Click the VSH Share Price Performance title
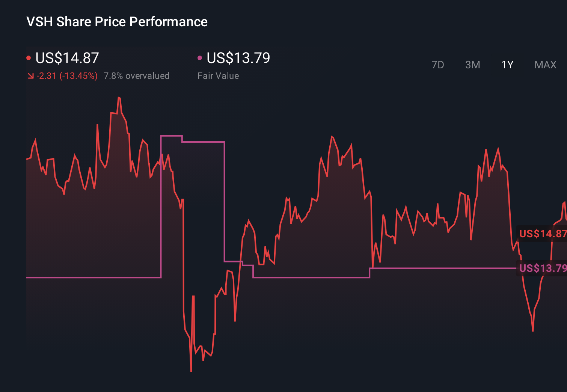The height and width of the screenshot is (392, 567). click(116, 21)
